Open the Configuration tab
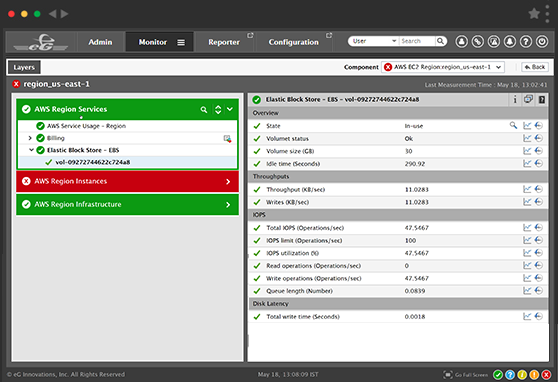This screenshot has height=382, width=558. (294, 42)
